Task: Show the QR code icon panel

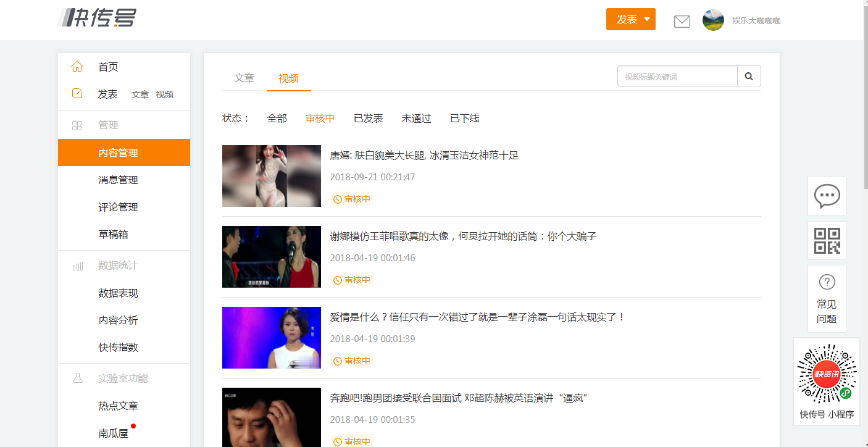Action: [827, 240]
